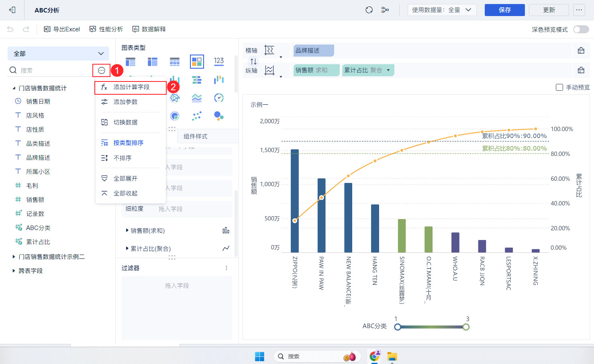This screenshot has width=594, height=364.
Task: Expand the 跨表字段 tree node
Action: (14, 270)
